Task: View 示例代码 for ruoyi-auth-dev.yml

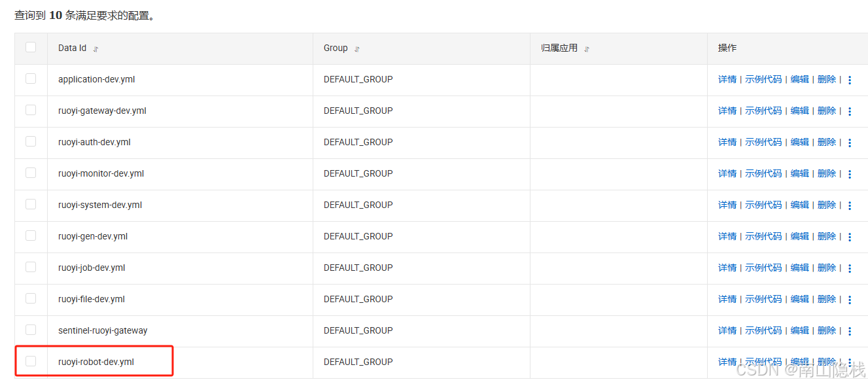Action: point(763,142)
